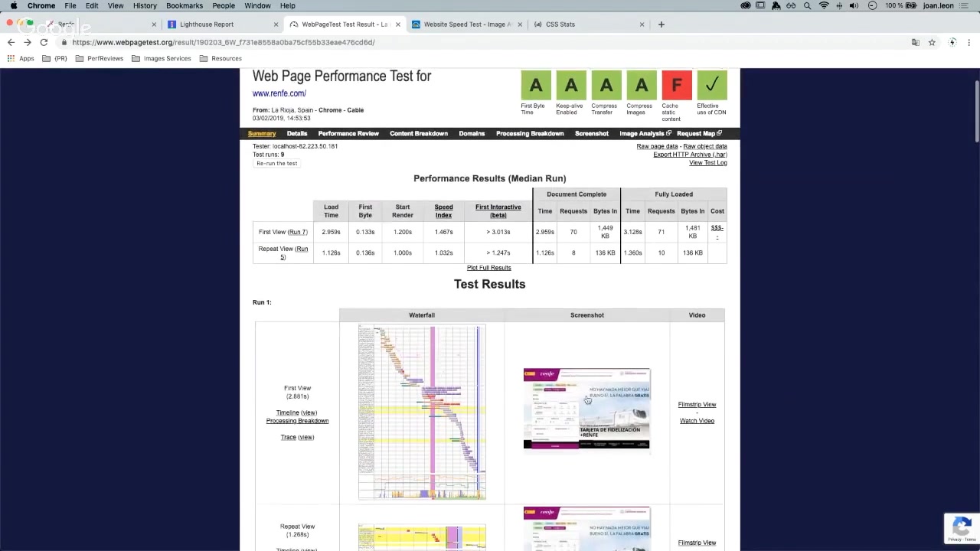980x551 pixels.
Task: Open the first view Timeline link
Action: [x=287, y=412]
